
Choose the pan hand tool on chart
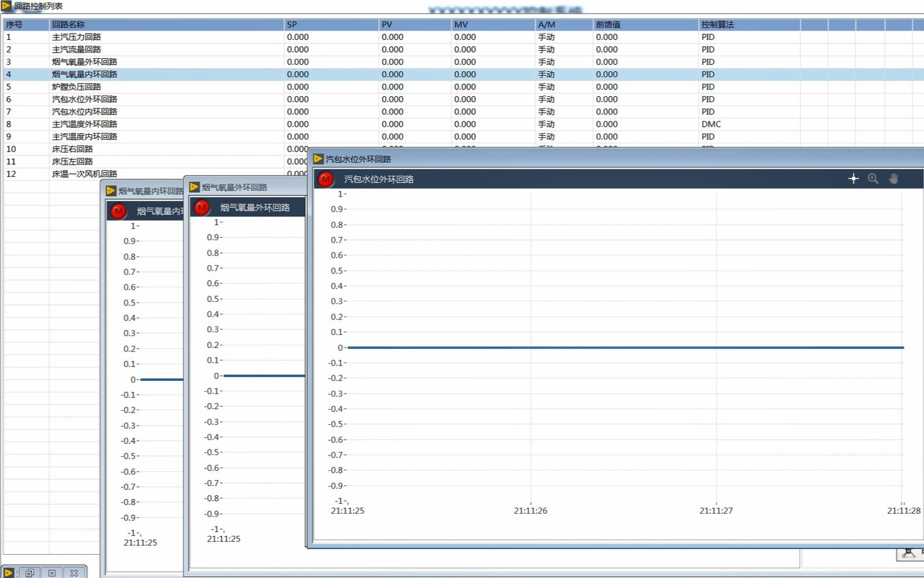[893, 179]
